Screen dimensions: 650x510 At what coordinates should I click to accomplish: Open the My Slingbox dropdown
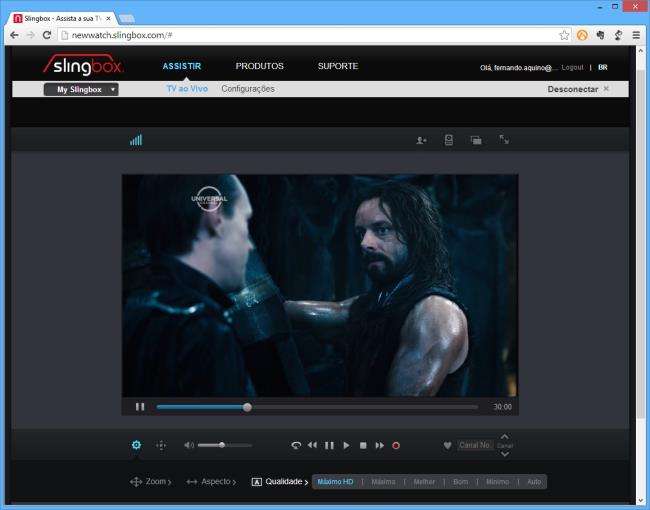point(81,90)
